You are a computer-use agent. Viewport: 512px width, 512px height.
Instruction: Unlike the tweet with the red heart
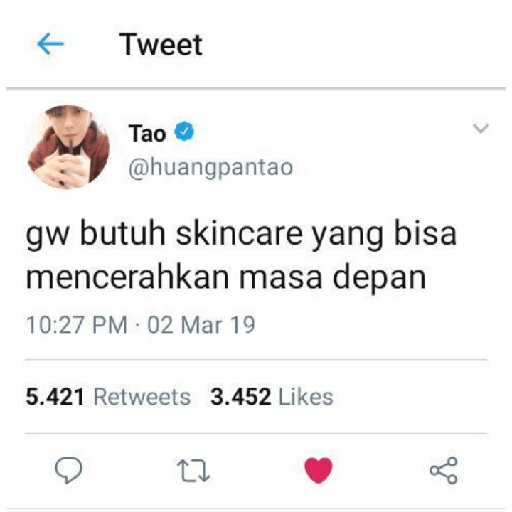point(318,470)
